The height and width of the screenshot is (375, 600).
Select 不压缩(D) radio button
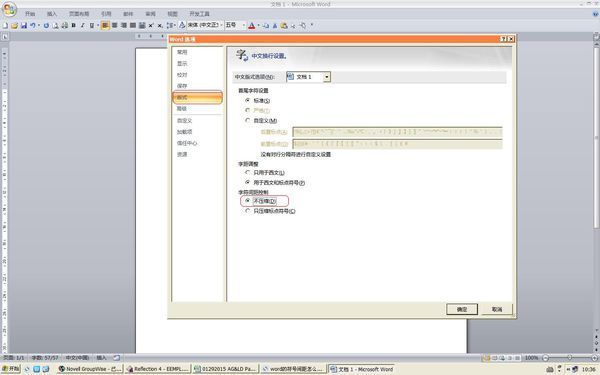click(x=248, y=201)
